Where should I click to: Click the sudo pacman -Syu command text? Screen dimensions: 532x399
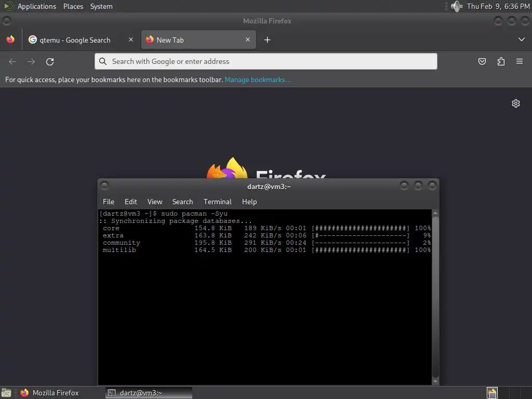tap(194, 214)
